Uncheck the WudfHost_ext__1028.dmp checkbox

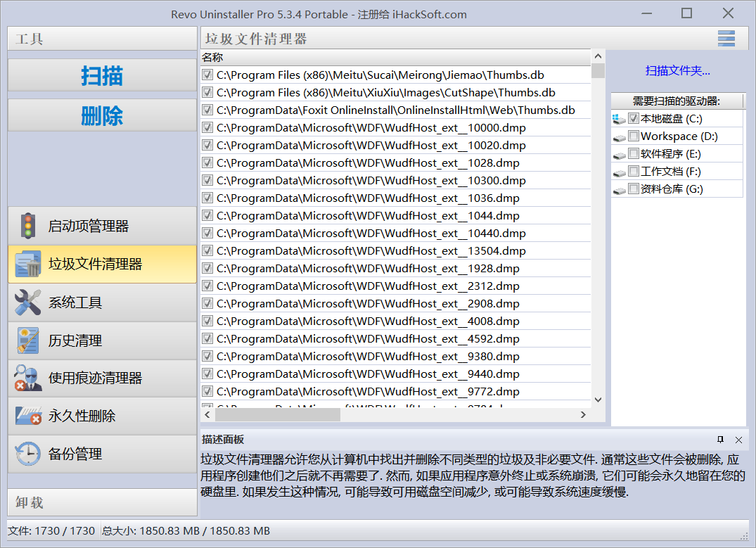(x=207, y=163)
